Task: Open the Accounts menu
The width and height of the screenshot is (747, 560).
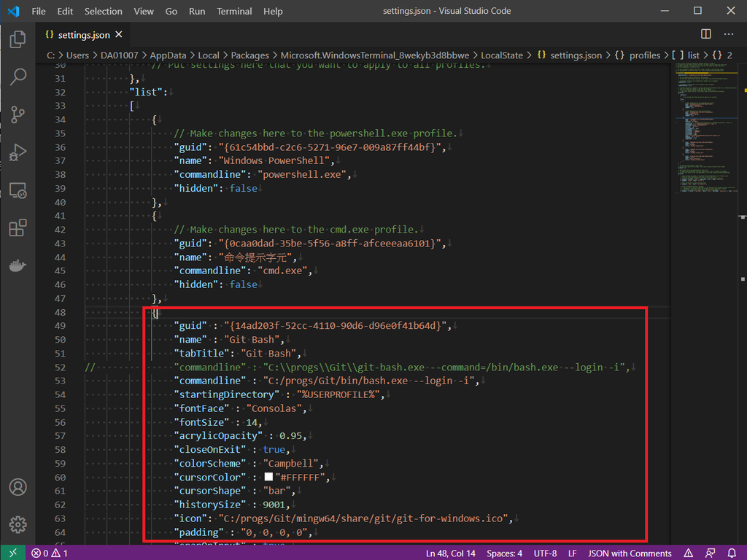Action: [x=18, y=487]
